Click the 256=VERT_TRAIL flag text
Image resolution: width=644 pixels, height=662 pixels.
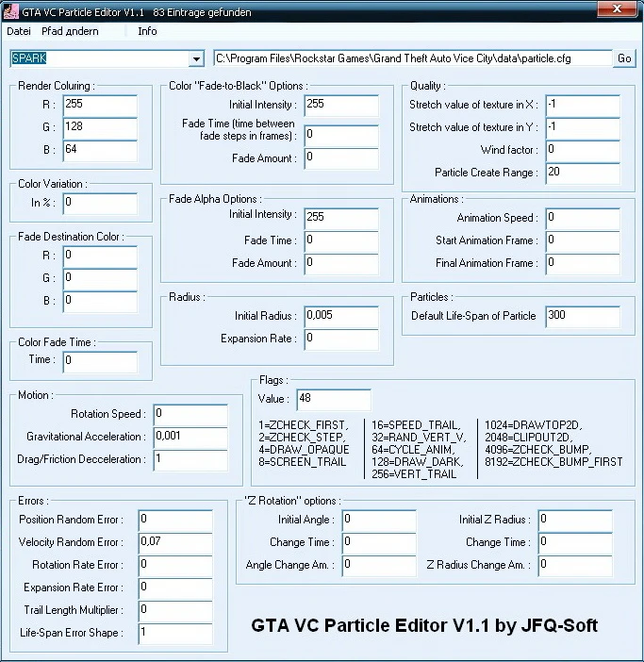[414, 474]
